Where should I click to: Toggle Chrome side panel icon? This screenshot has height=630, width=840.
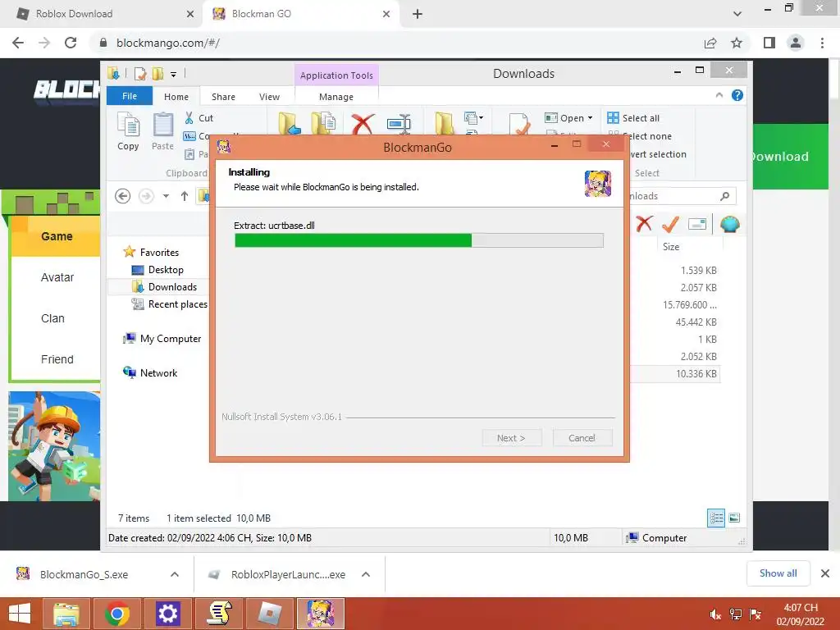coord(769,43)
